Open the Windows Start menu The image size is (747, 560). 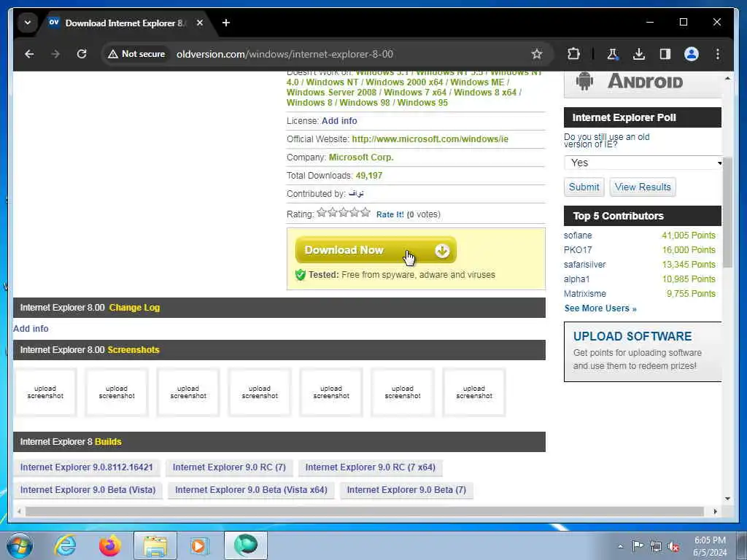20,545
